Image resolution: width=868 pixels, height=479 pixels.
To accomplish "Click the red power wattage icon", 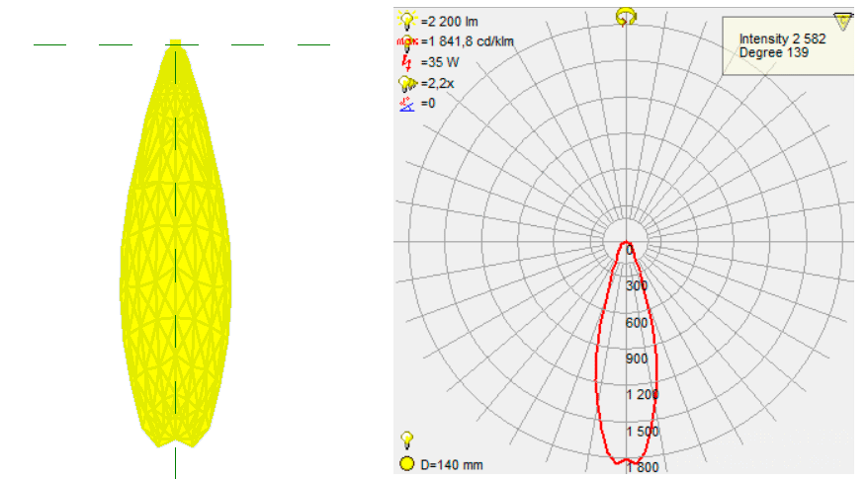I will coord(407,62).
